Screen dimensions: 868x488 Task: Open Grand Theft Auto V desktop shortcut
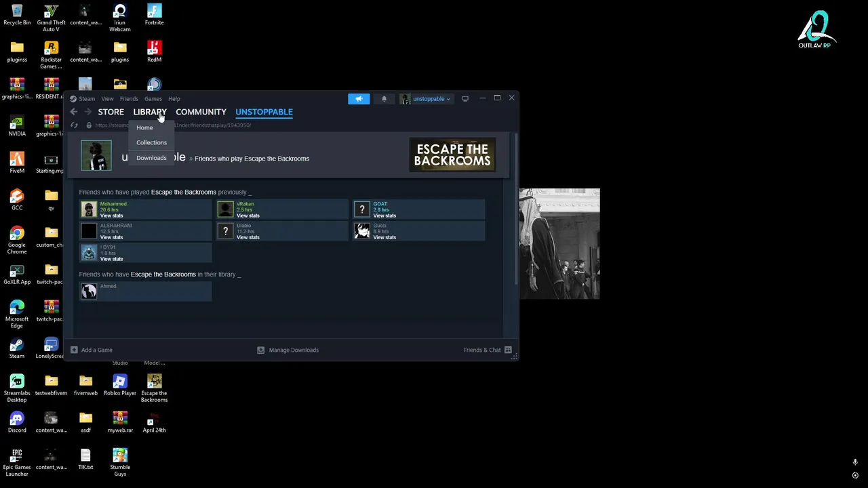coord(51,18)
